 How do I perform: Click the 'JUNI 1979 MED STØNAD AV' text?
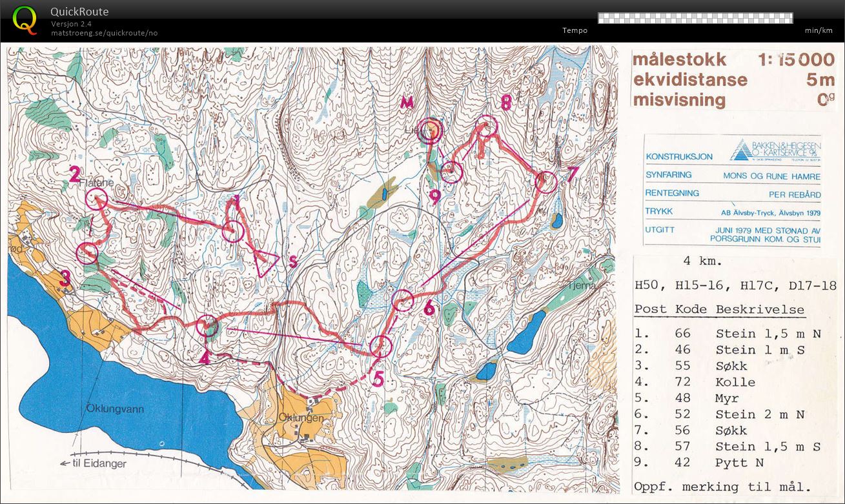(x=768, y=230)
